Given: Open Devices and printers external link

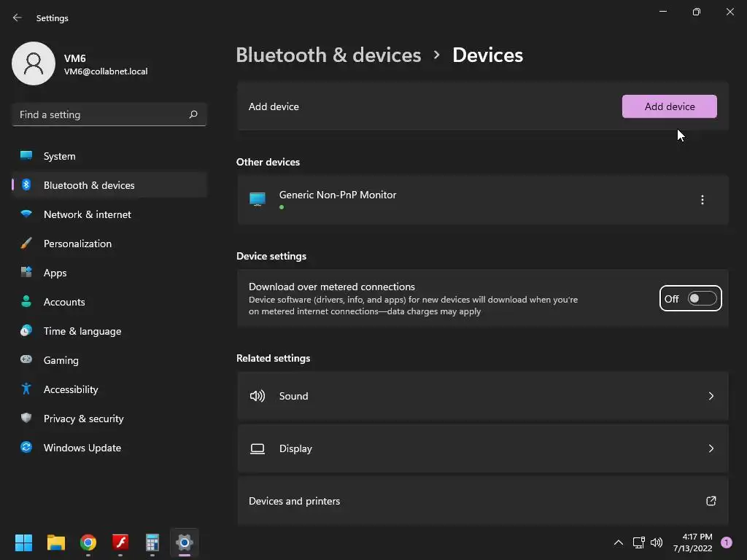Looking at the screenshot, I should pyautogui.click(x=711, y=501).
